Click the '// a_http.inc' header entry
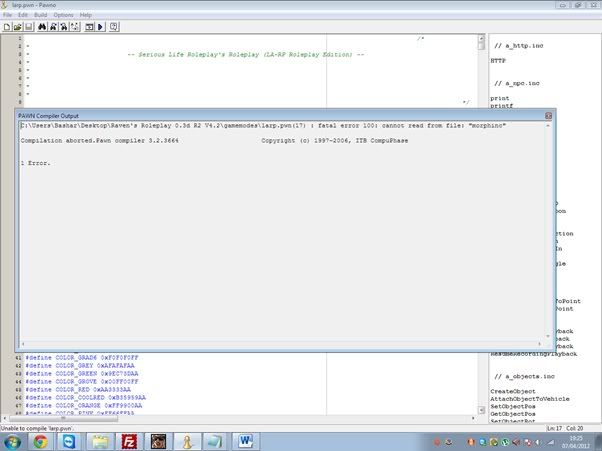The width and height of the screenshot is (602, 451). [x=519, y=46]
